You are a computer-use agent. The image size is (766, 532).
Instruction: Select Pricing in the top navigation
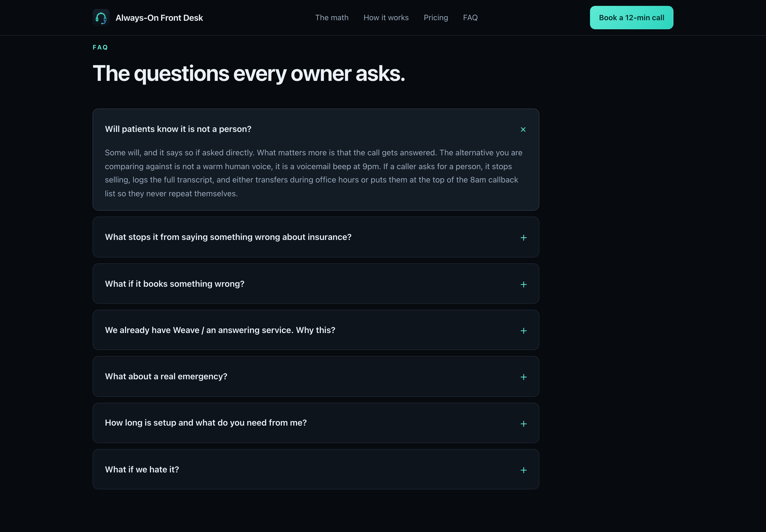[436, 18]
